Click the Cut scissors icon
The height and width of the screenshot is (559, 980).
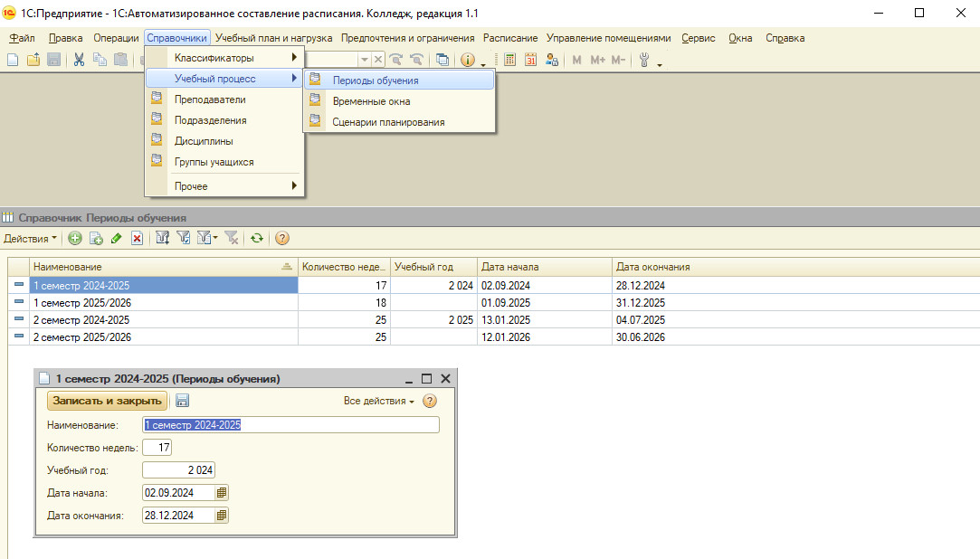(x=79, y=60)
